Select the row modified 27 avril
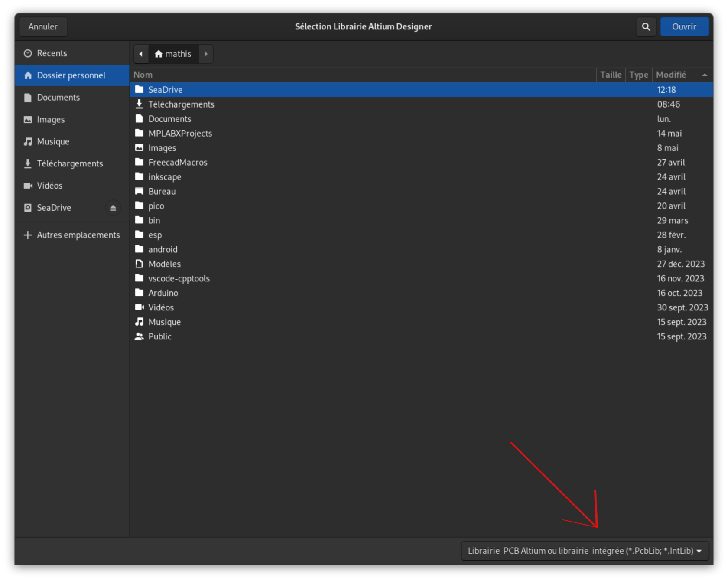Screen dimensions: 728x581 [421, 162]
